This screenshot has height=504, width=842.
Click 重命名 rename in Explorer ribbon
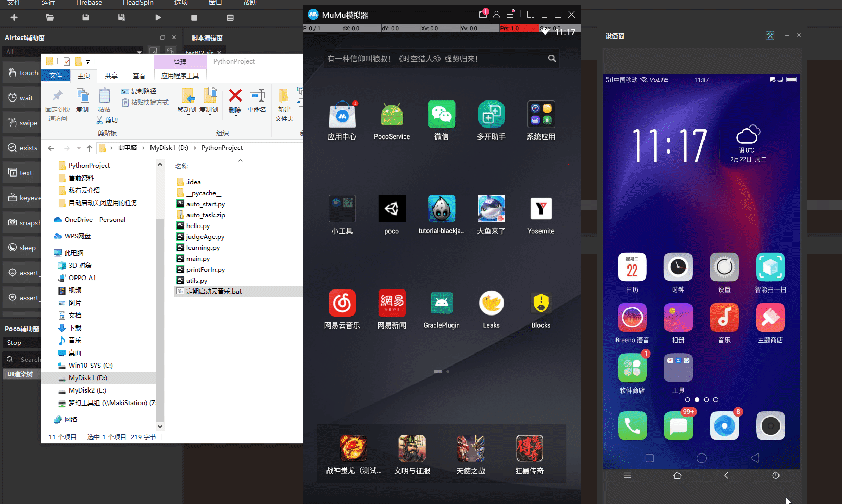[257, 101]
